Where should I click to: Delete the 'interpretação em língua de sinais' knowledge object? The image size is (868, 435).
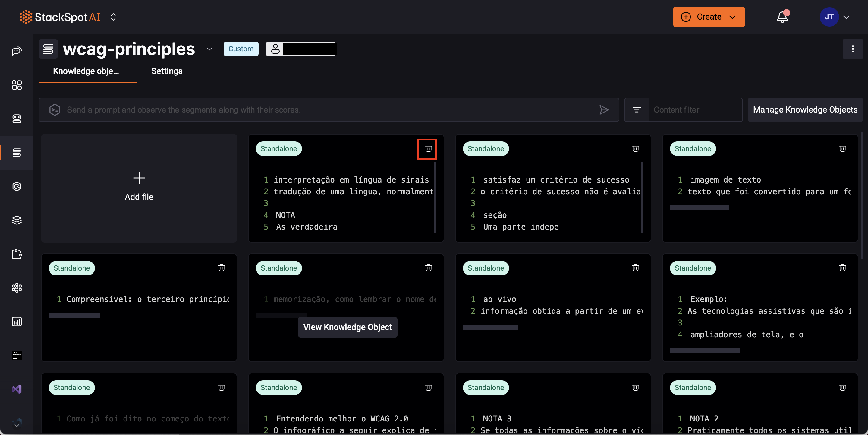(x=428, y=149)
